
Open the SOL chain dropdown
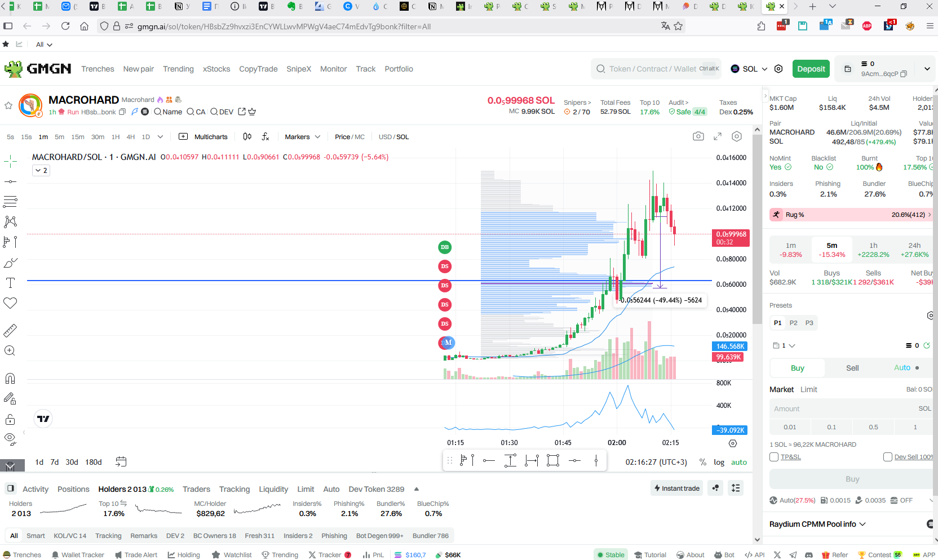[x=749, y=69]
